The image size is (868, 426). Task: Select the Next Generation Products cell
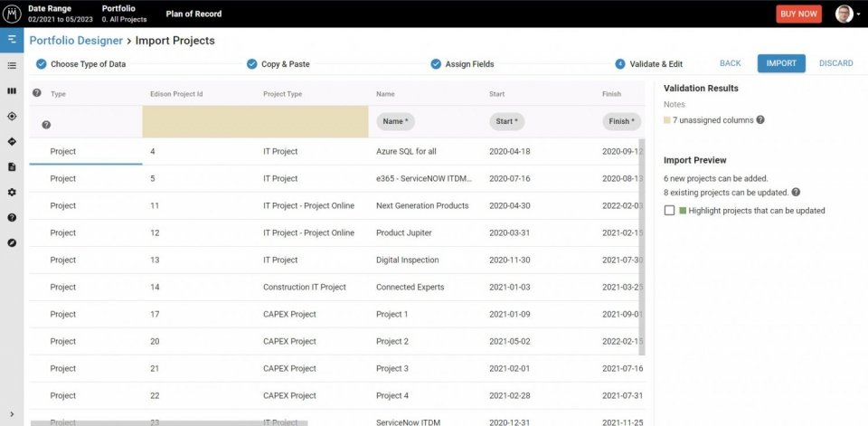[422, 205]
